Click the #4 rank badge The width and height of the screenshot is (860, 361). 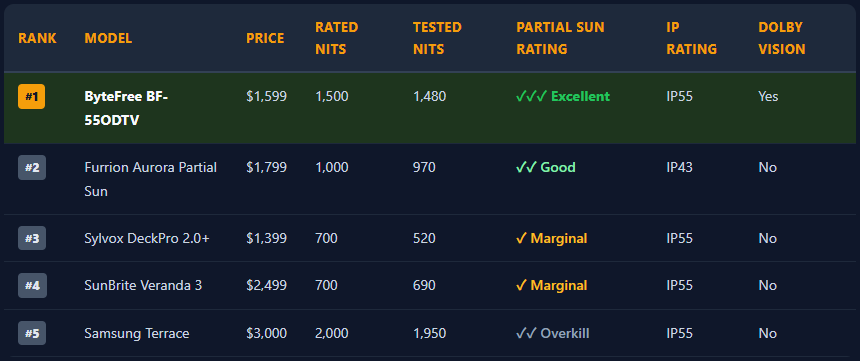pyautogui.click(x=32, y=286)
